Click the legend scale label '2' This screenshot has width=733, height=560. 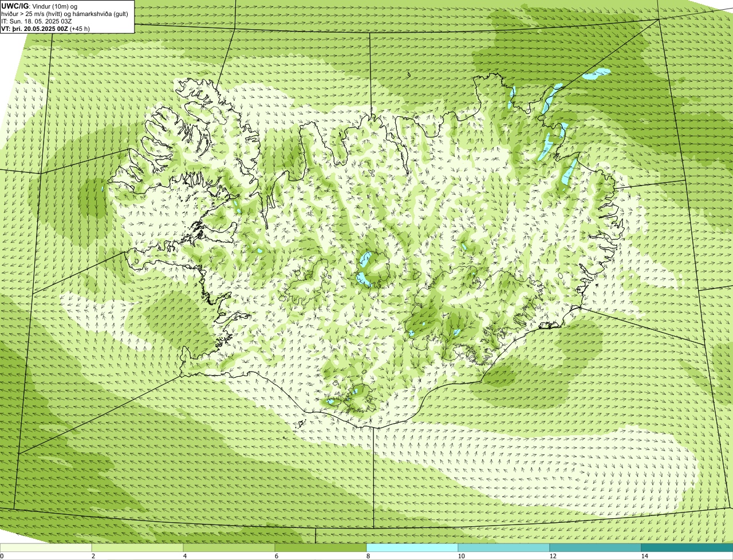click(x=93, y=556)
